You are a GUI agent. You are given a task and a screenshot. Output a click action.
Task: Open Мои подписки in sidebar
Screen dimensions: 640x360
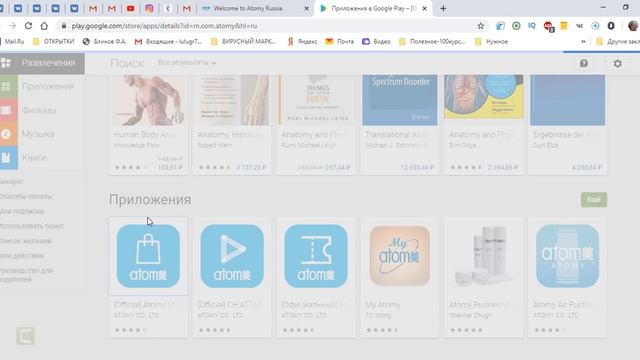(x=22, y=211)
